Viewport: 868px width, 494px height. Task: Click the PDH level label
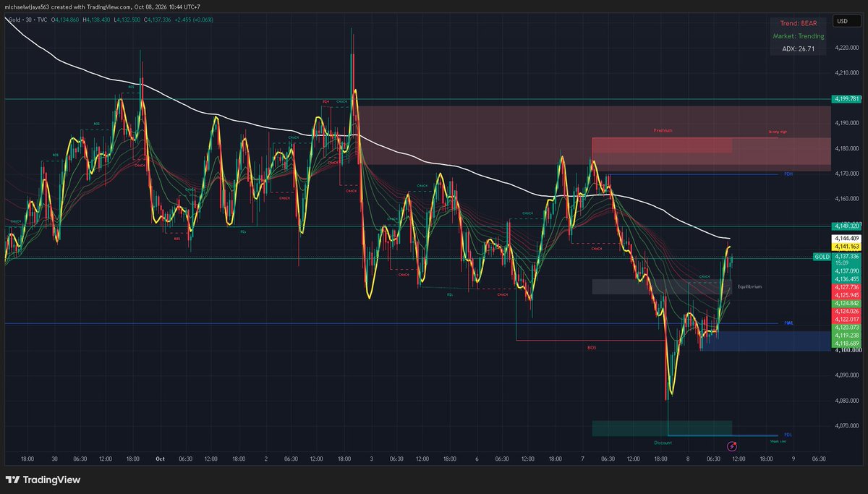point(788,174)
